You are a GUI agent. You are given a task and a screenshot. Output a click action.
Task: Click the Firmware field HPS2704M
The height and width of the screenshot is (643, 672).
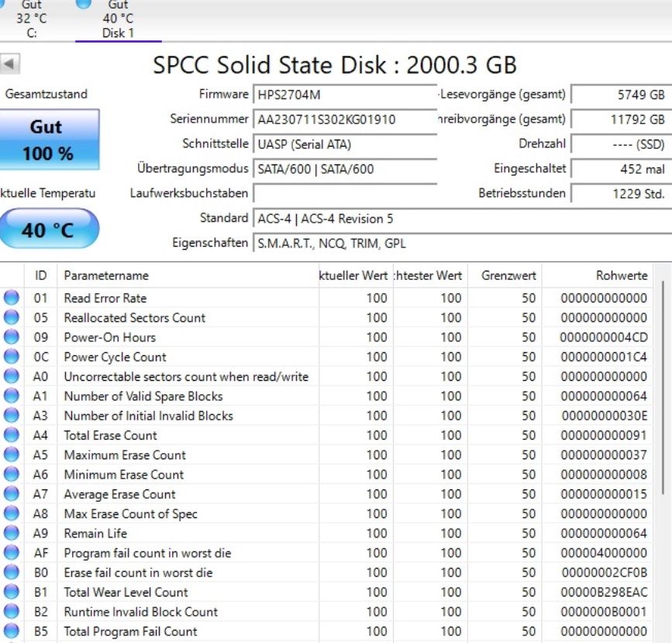pos(345,95)
